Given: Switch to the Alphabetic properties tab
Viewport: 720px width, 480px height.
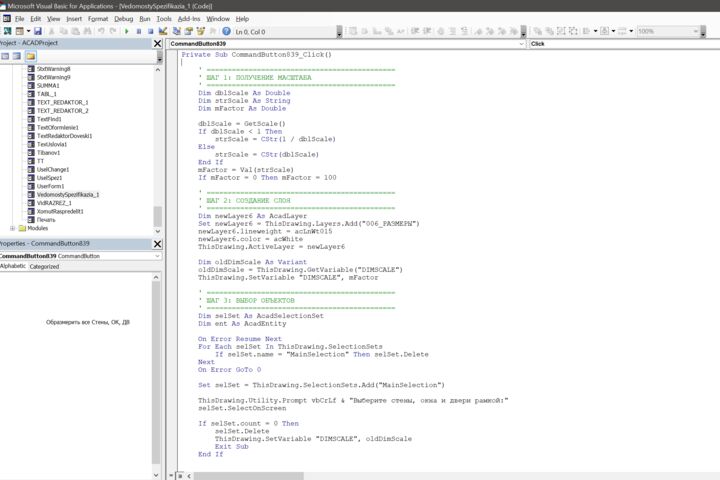Looking at the screenshot, I should pyautogui.click(x=13, y=266).
